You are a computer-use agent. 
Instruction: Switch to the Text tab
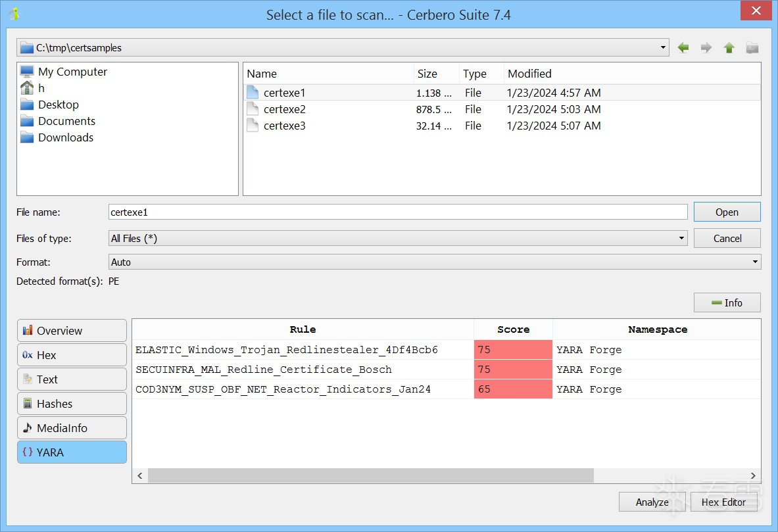(72, 379)
